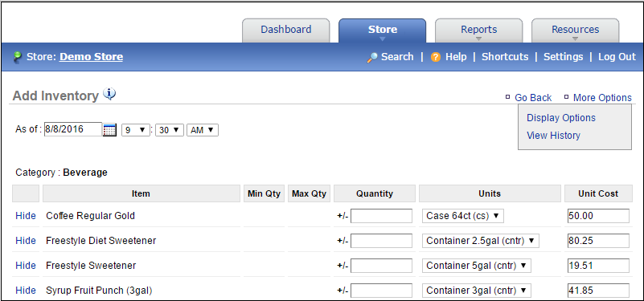Click the Go Back square bullet icon
The image size is (644, 301).
click(x=507, y=97)
